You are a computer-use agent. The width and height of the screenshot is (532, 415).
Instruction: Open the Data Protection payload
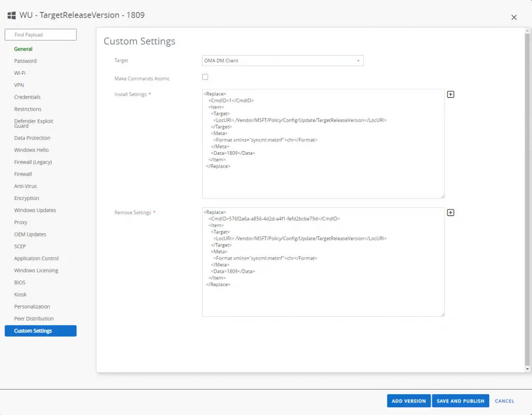point(32,138)
